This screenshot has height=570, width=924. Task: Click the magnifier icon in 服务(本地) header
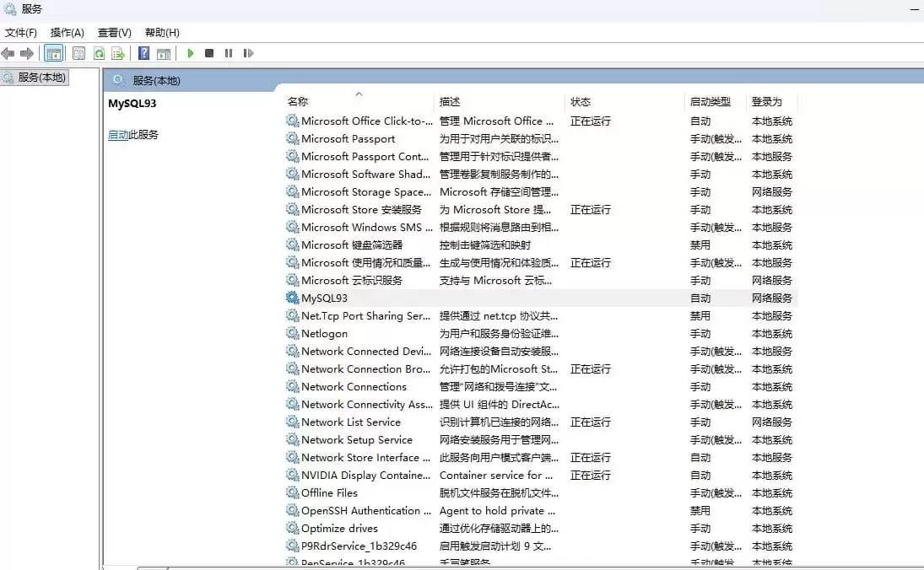[x=119, y=80]
